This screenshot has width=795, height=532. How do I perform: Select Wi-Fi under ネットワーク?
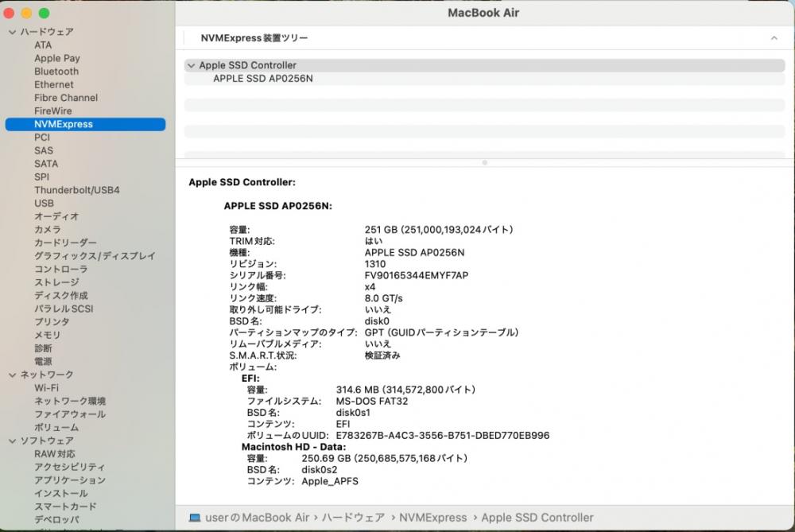(x=46, y=388)
